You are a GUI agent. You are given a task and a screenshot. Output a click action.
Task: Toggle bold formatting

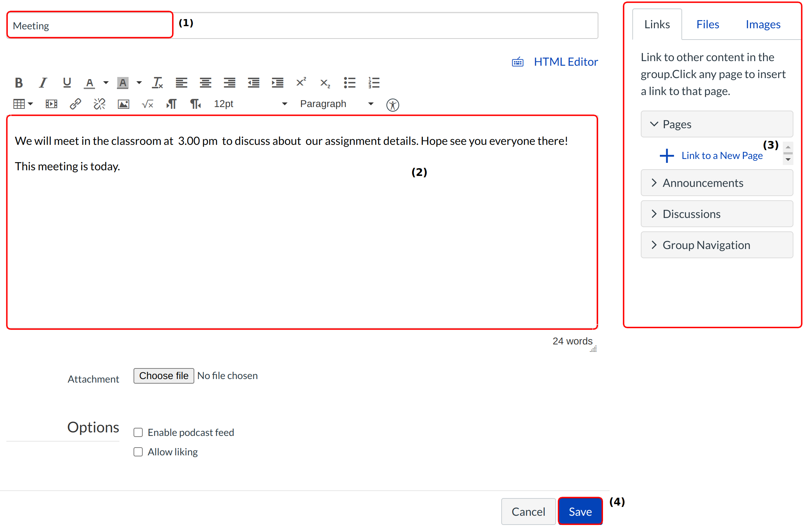tap(19, 83)
